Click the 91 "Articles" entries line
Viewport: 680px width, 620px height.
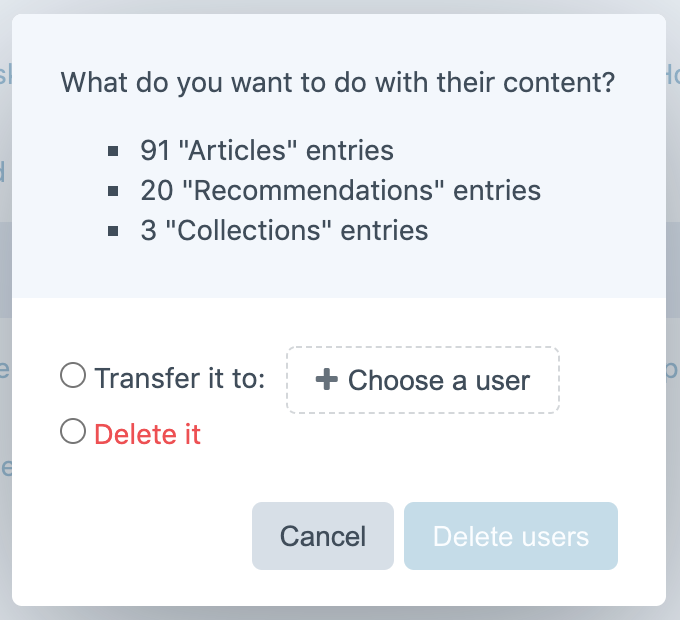click(267, 151)
